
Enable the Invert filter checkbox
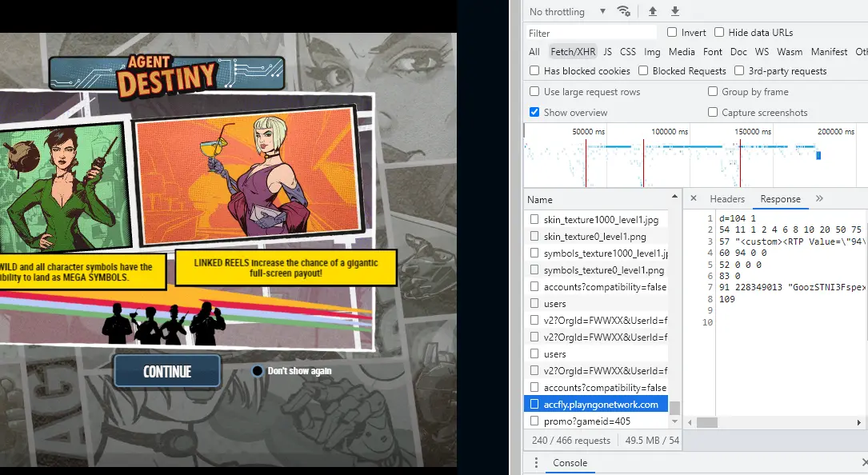tap(672, 32)
